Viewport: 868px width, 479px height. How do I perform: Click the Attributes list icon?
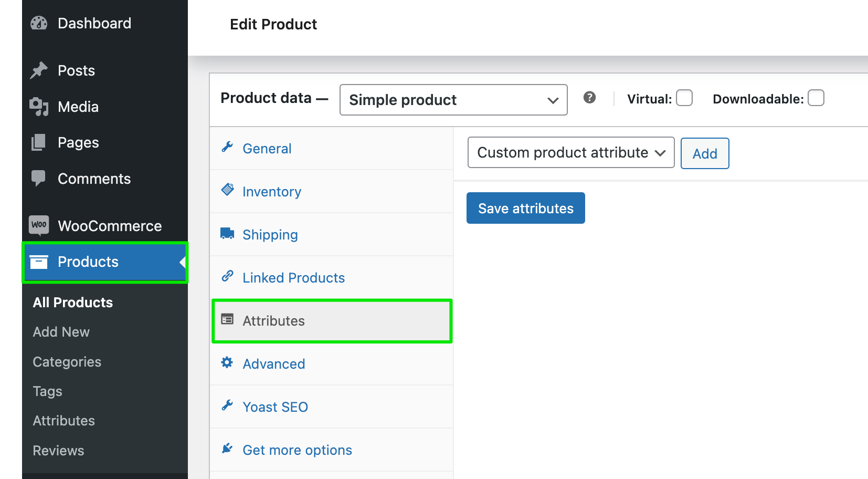227,319
